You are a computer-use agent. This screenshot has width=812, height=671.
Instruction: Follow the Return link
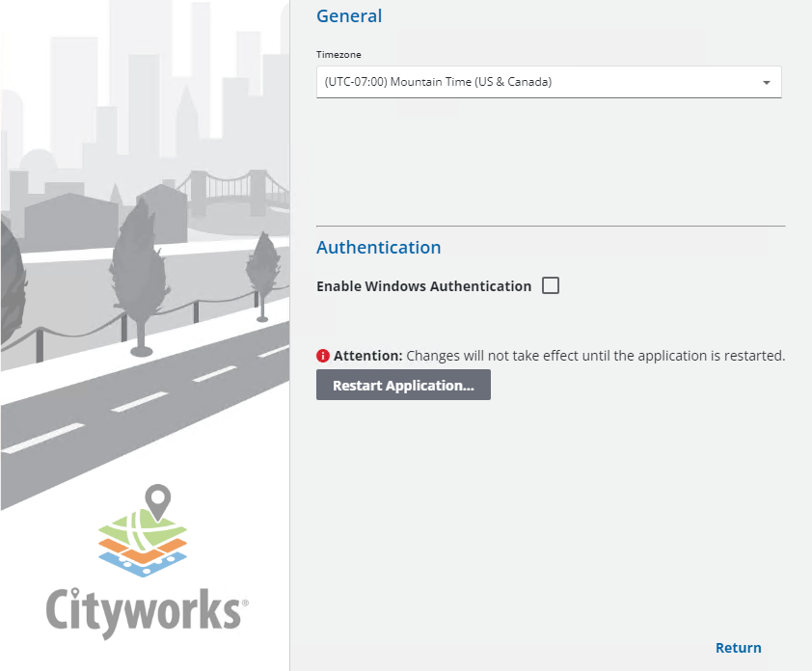[738, 648]
